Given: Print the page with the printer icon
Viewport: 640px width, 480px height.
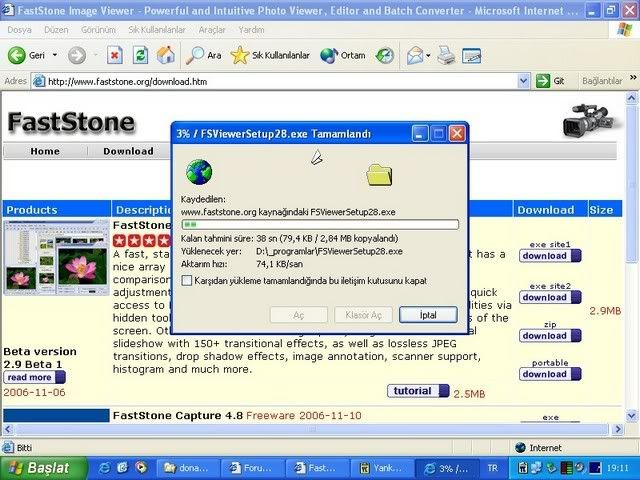Looking at the screenshot, I should point(446,55).
